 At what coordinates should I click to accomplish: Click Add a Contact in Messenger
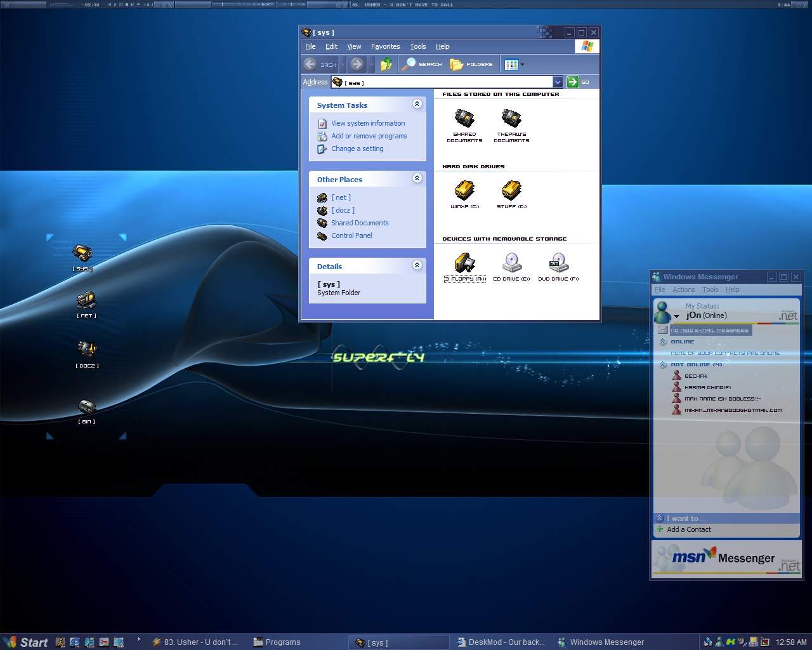(x=688, y=529)
